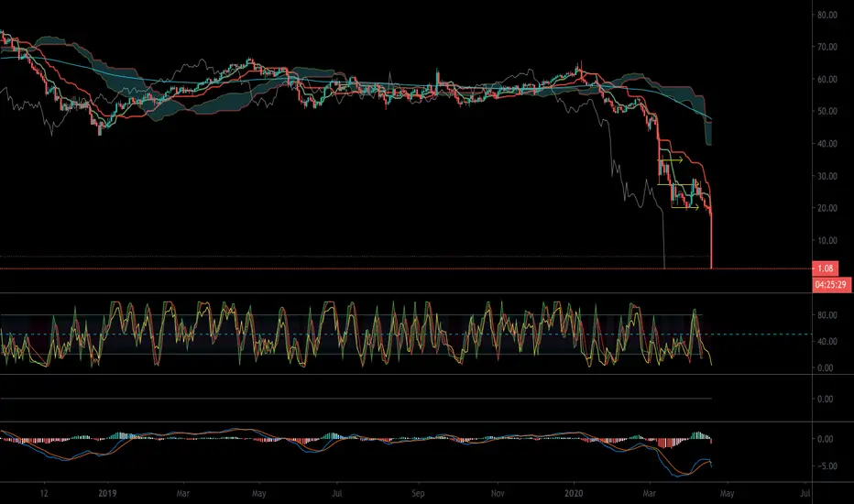Click the 80.00 label on stochastic pane axis
The image size is (854, 504).
click(827, 315)
